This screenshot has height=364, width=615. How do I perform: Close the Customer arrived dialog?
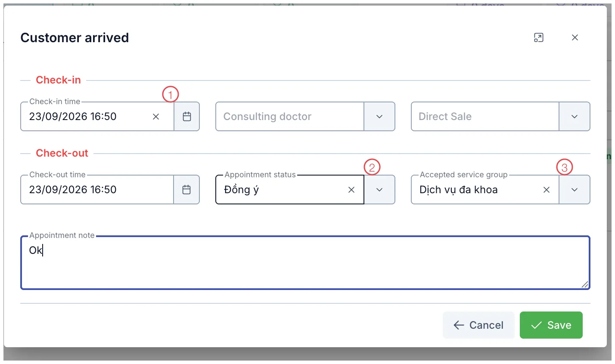[x=575, y=38]
